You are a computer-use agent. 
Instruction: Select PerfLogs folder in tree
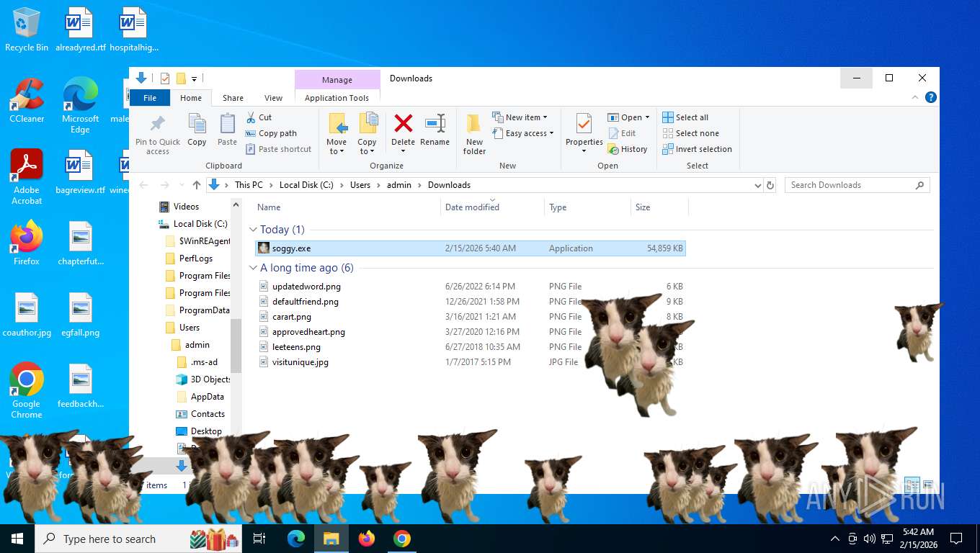[196, 258]
